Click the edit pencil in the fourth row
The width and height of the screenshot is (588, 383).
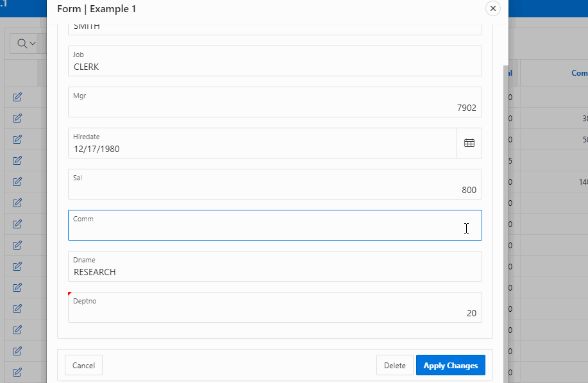[x=17, y=160]
